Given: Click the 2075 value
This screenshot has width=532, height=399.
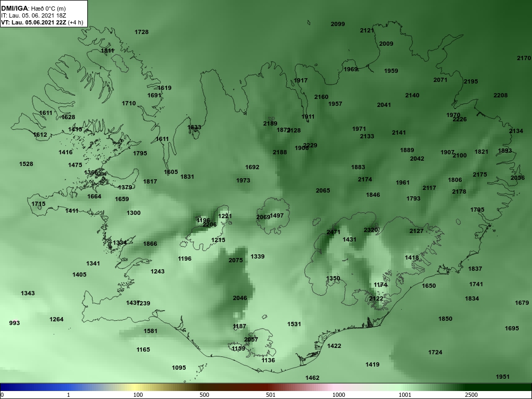Looking at the screenshot, I should click(236, 260).
